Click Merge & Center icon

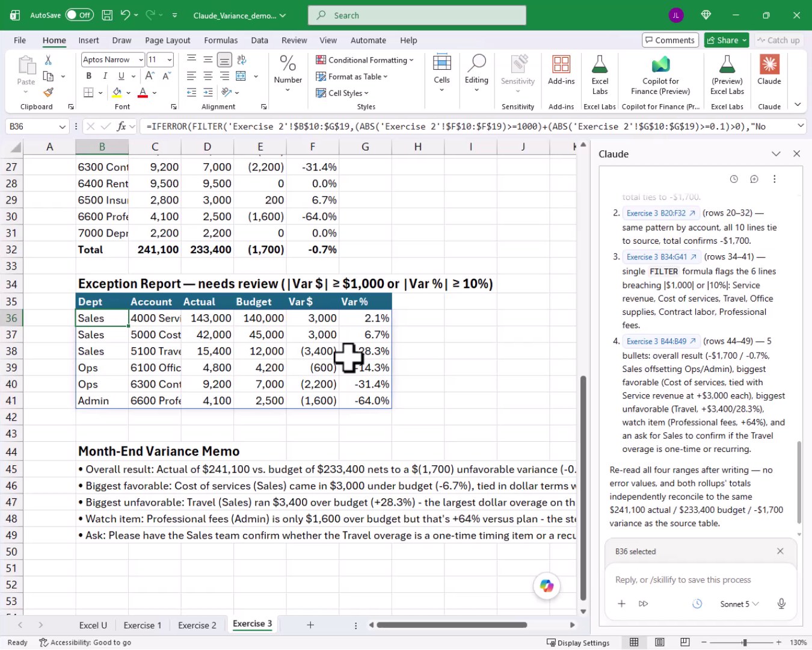coord(241,76)
